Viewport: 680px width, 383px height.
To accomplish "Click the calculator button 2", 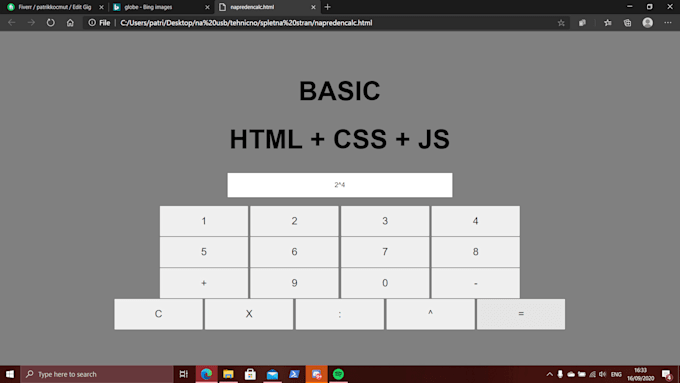I will pyautogui.click(x=294, y=221).
